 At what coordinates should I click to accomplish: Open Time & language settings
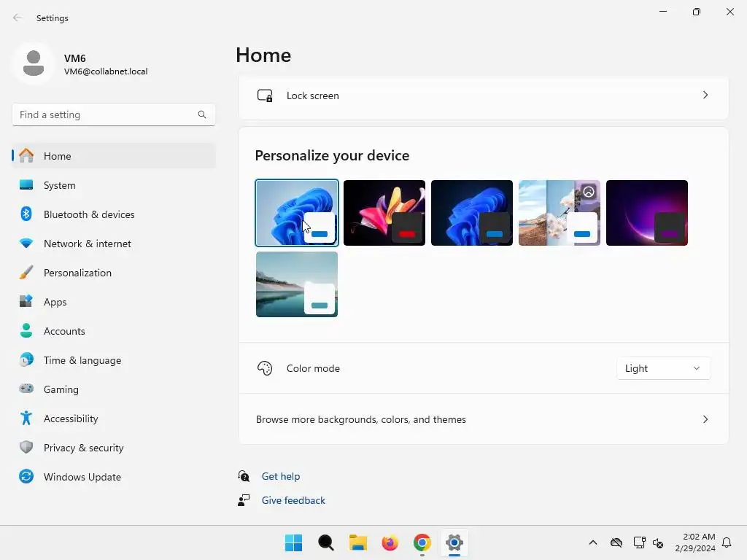click(x=114, y=360)
